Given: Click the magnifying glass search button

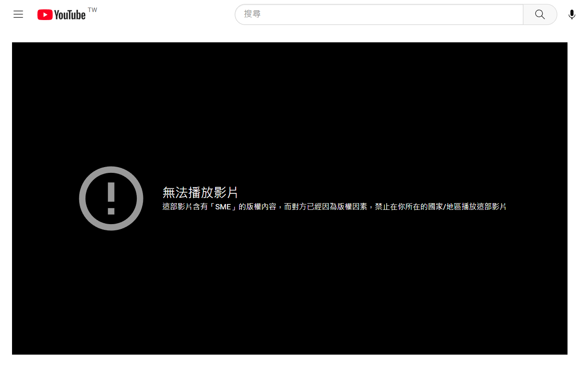Looking at the screenshot, I should coord(540,15).
